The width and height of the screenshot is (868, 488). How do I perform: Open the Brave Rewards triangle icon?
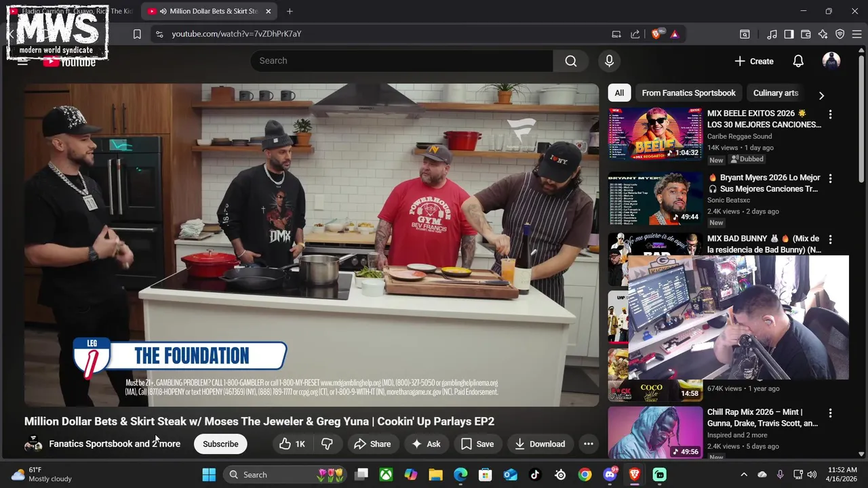675,34
